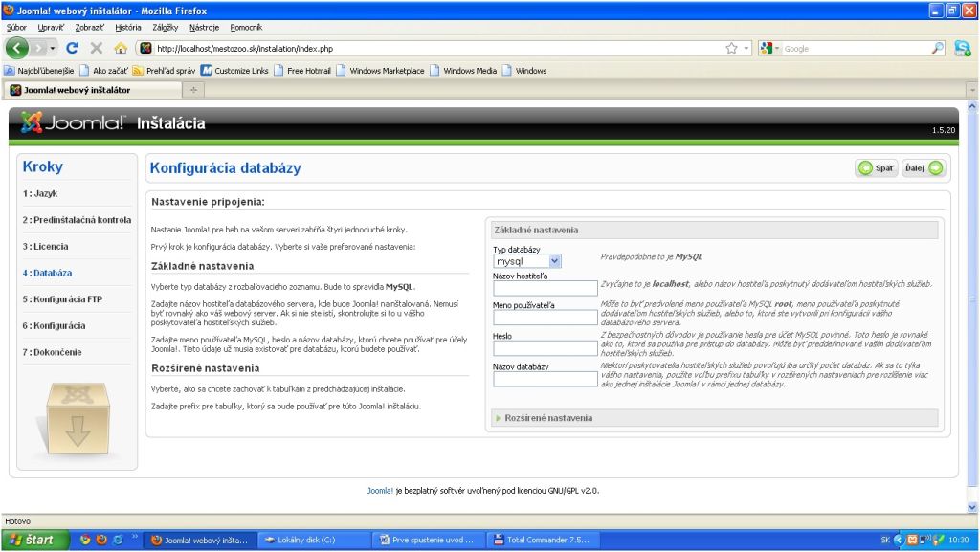Screen dimensions: 980x552
Task: Switch to Lokálny disk (C:) taskbar window
Action: [x=314, y=541]
